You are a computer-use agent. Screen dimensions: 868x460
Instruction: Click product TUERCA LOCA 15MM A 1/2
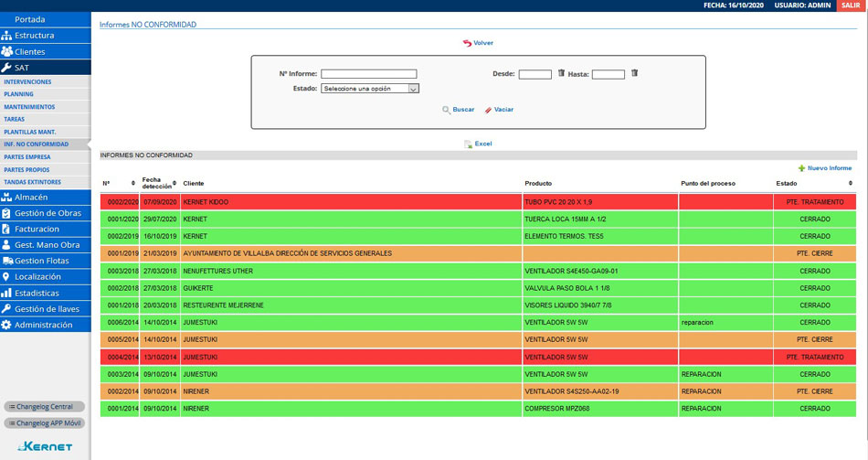566,219
